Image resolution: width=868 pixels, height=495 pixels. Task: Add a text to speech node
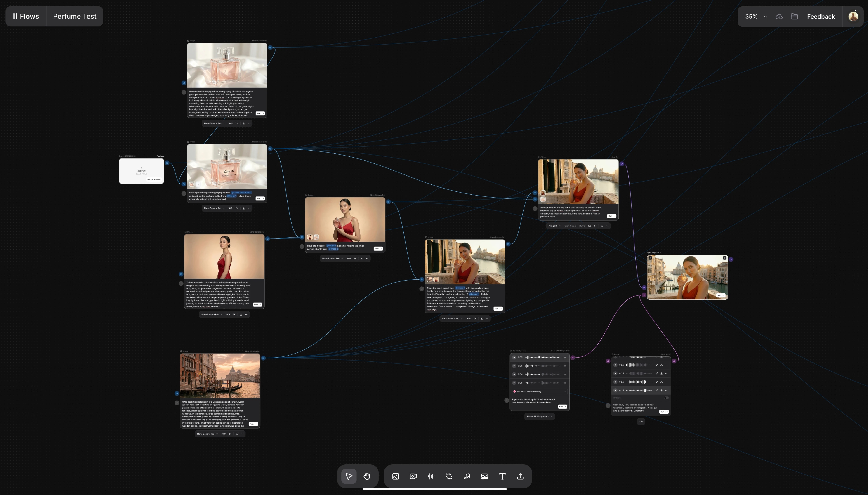point(431,476)
